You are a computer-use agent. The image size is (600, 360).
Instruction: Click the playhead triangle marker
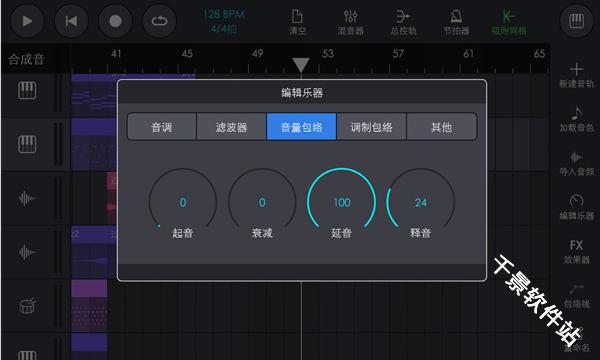point(301,65)
